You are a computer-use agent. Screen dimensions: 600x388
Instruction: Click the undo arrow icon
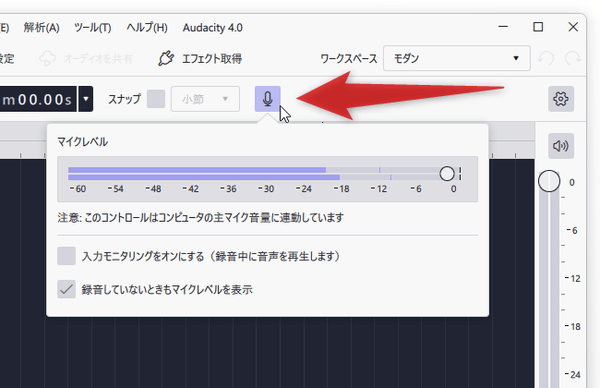(545, 59)
